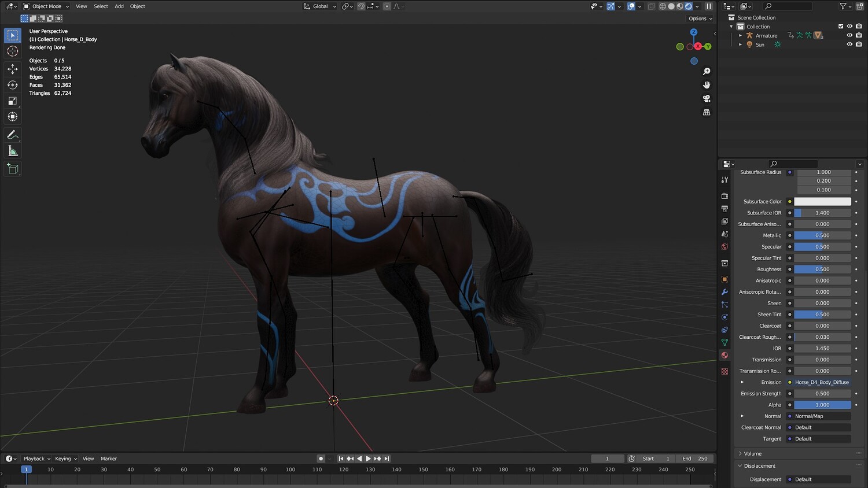
Task: Switch perspective/orthographic projection grid icon
Action: coord(707,112)
